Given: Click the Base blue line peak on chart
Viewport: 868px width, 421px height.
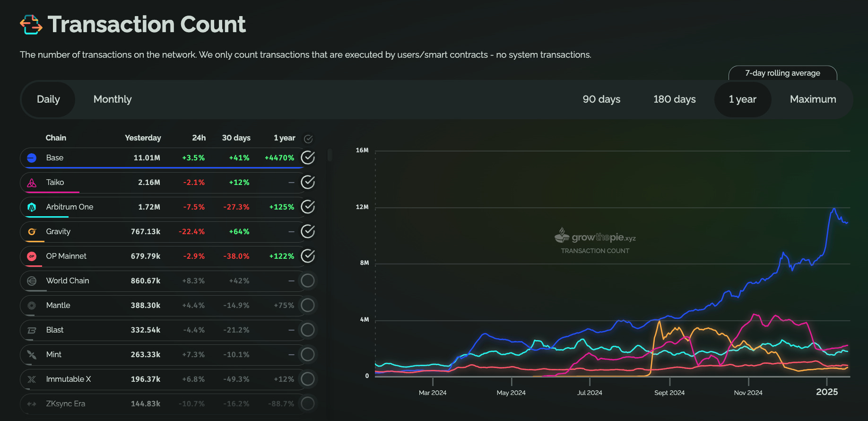Looking at the screenshot, I should click(834, 209).
